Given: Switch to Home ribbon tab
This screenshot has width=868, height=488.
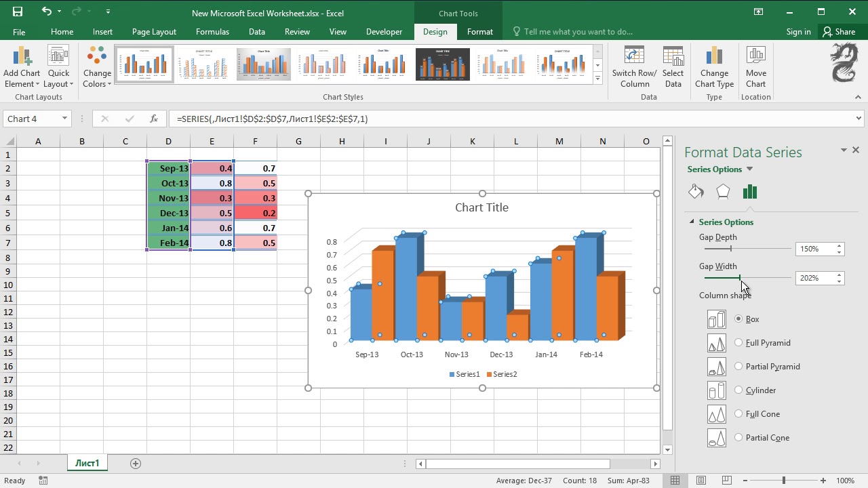Looking at the screenshot, I should pyautogui.click(x=62, y=32).
